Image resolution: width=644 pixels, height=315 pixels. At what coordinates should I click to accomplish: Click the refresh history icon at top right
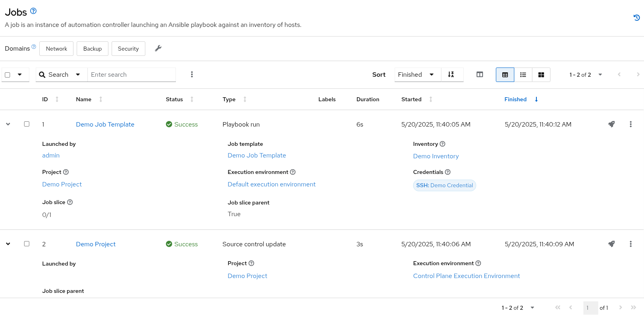[x=636, y=18]
